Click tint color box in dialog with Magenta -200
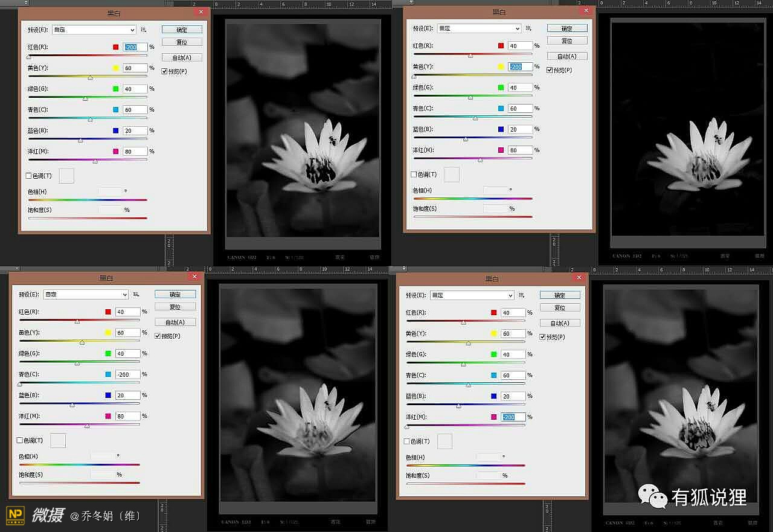Screen dimensions: 773x532 [444, 441]
